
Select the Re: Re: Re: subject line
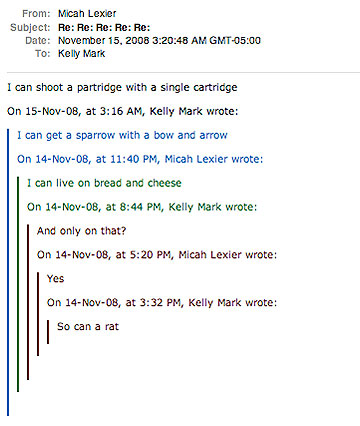click(104, 27)
